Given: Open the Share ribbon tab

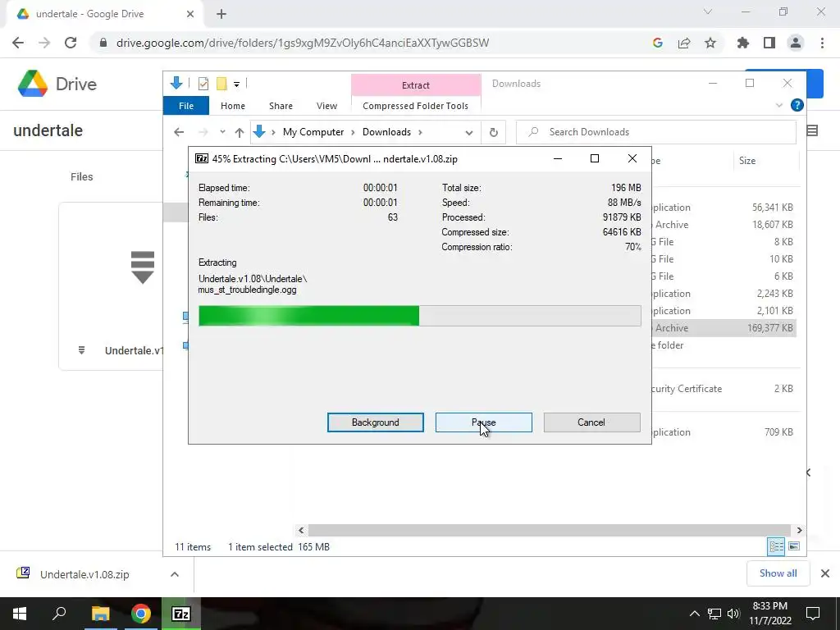Looking at the screenshot, I should tap(281, 106).
